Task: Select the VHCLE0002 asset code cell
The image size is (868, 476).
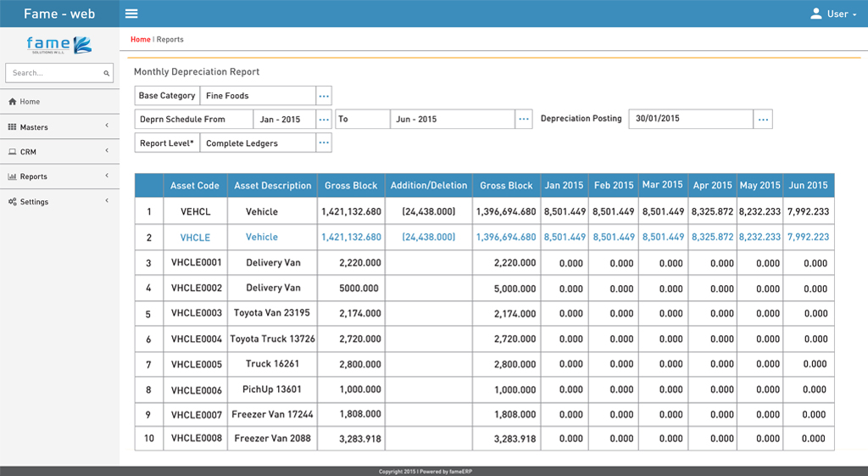Action: tap(196, 288)
